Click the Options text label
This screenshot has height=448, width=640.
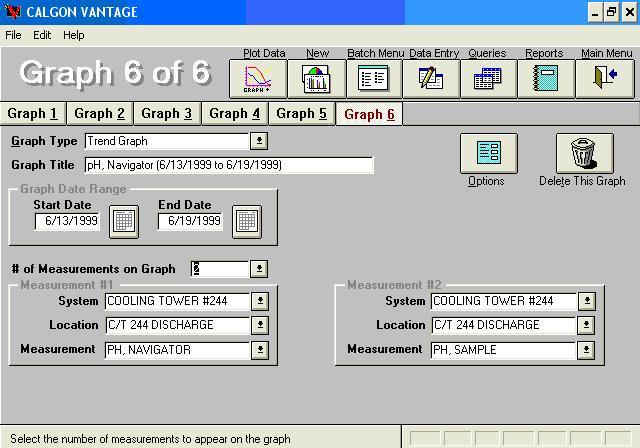tap(486, 181)
